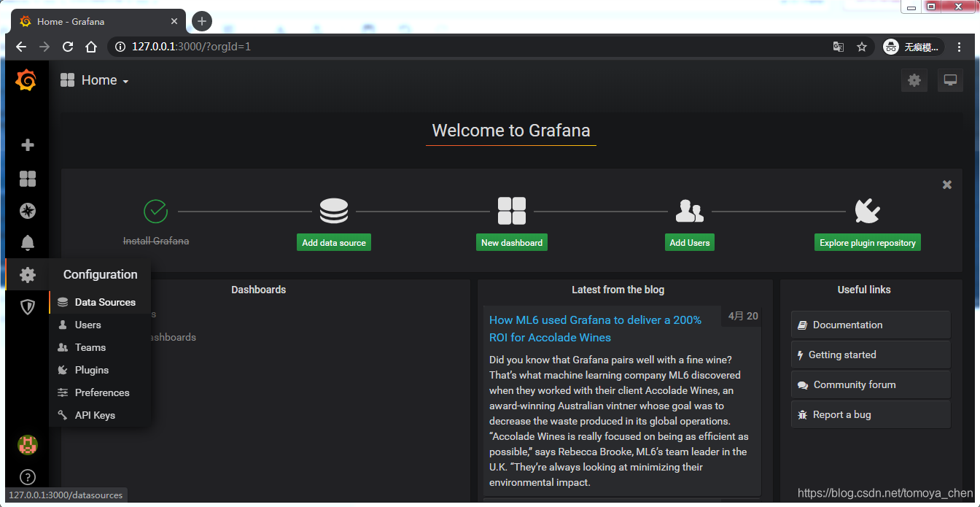Open the Help question mark icon
Viewport: 980px width, 507px height.
(x=28, y=478)
